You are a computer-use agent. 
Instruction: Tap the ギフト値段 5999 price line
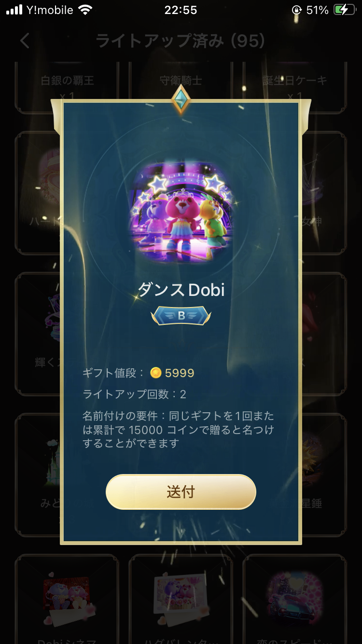tap(139, 373)
